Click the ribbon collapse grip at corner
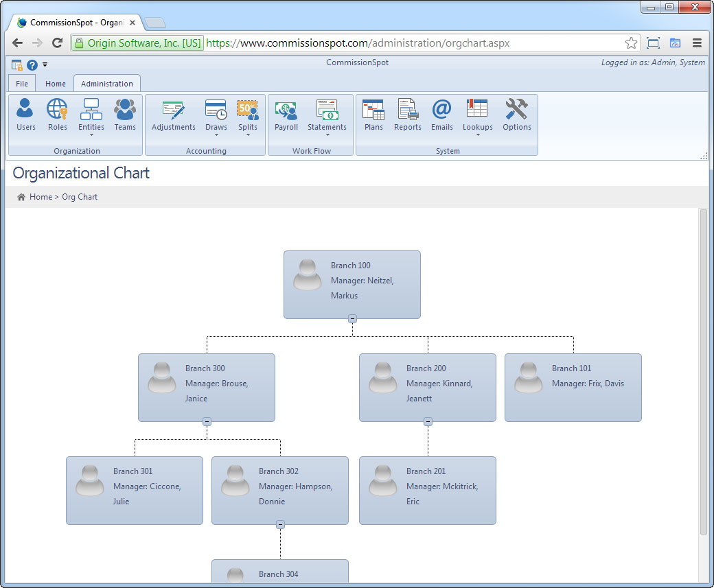Viewport: 714px width, 588px height. click(x=704, y=156)
